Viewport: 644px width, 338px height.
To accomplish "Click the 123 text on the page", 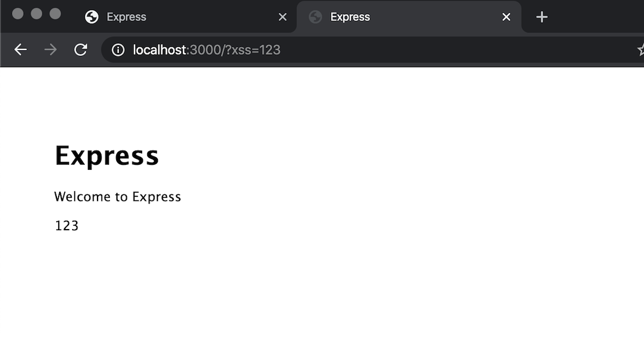I will [x=67, y=226].
